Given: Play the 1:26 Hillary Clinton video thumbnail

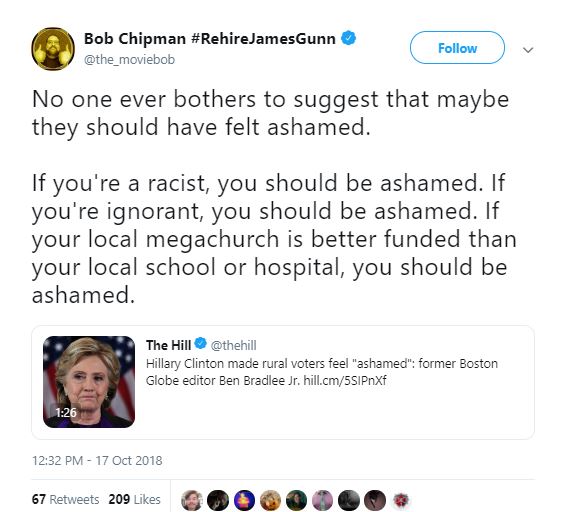Looking at the screenshot, I should coord(89,382).
